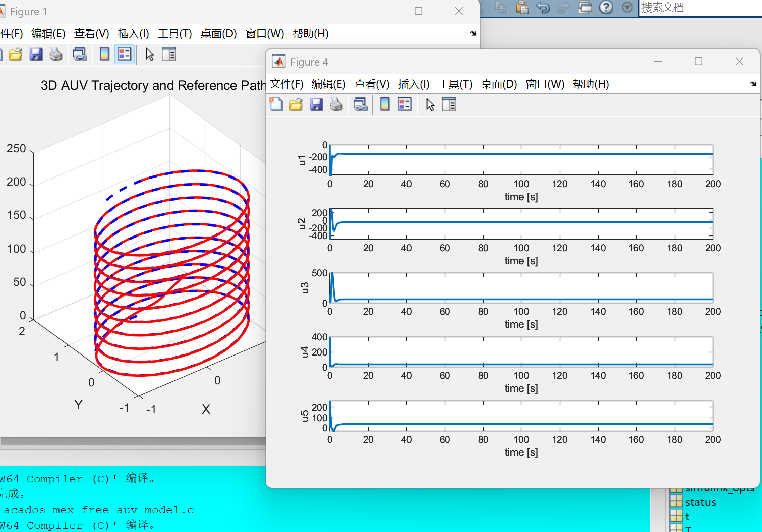The height and width of the screenshot is (532, 762).
Task: Click the X axis label in Figure 1
Action: click(x=206, y=409)
